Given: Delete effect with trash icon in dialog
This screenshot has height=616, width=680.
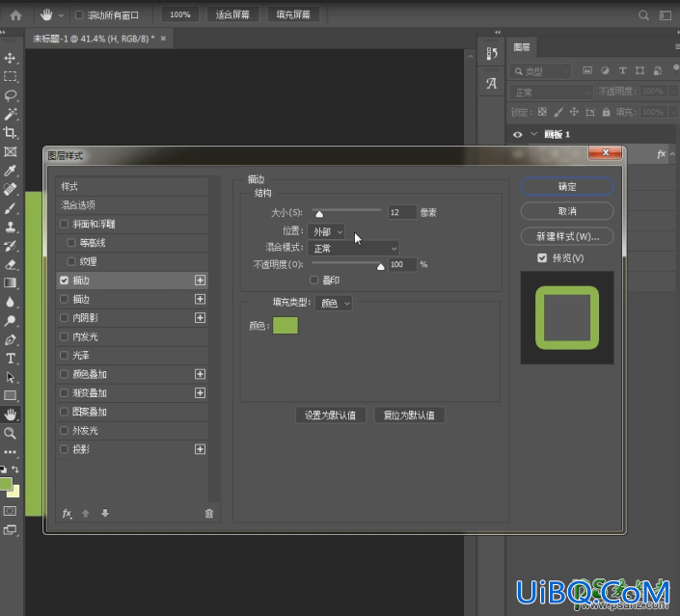Looking at the screenshot, I should (x=209, y=513).
